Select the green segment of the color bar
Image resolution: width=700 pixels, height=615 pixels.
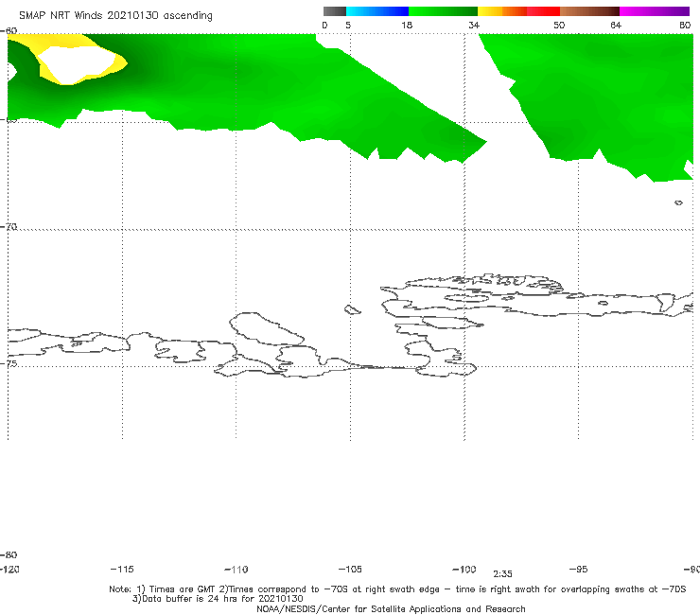pos(443,11)
